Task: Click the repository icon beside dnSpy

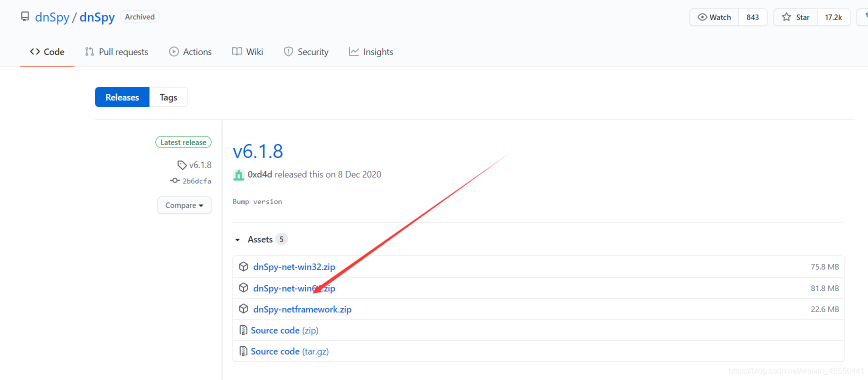Action: [x=25, y=17]
